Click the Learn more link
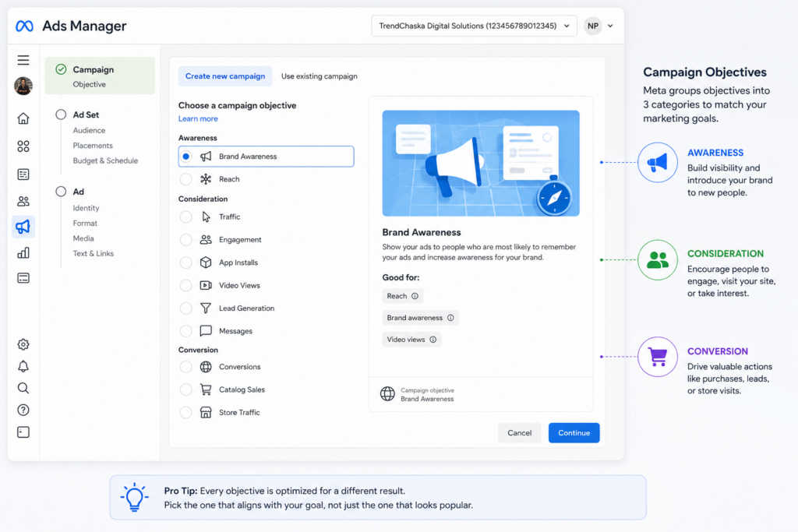 (198, 119)
